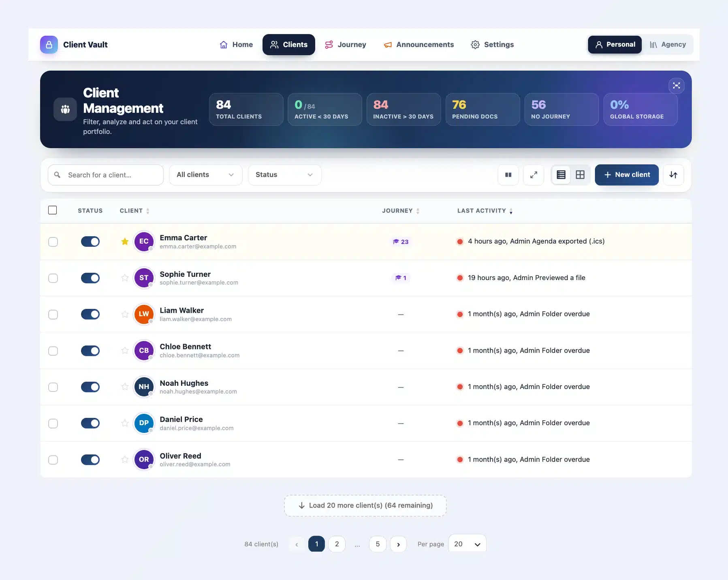Click the Search for a client field

pos(106,175)
